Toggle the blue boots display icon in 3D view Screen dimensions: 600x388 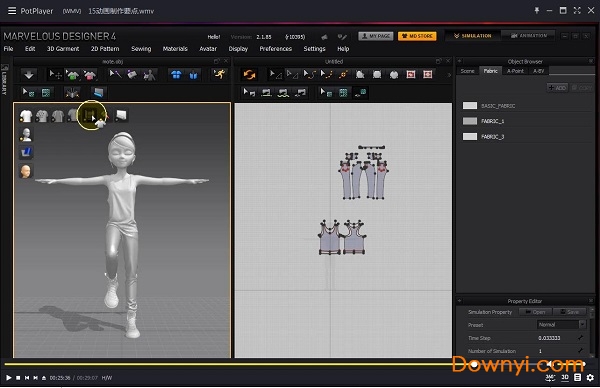point(26,152)
